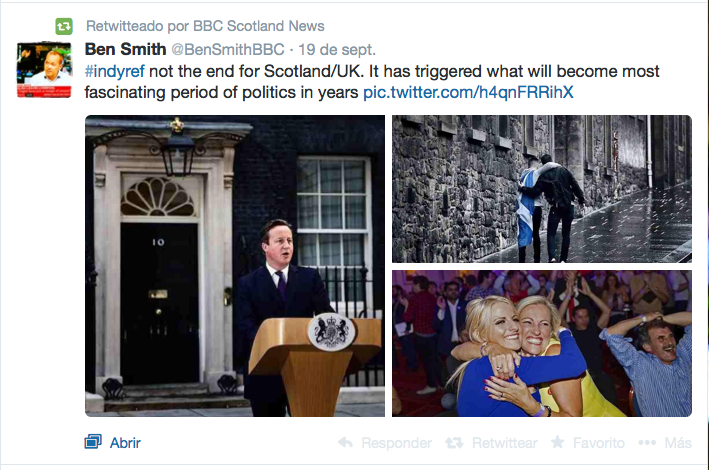Click the Responder reply arrow icon
This screenshot has width=709, height=470.
click(x=346, y=443)
